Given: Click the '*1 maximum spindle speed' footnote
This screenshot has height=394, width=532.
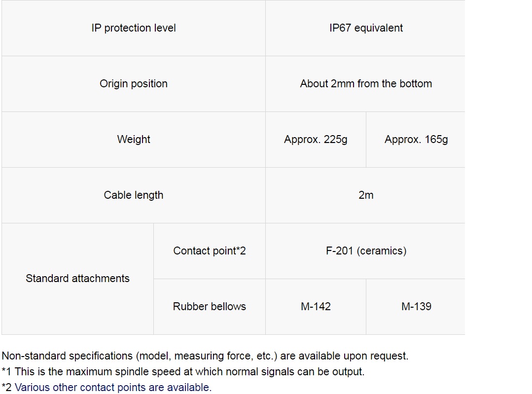Looking at the screenshot, I should click(x=183, y=372).
